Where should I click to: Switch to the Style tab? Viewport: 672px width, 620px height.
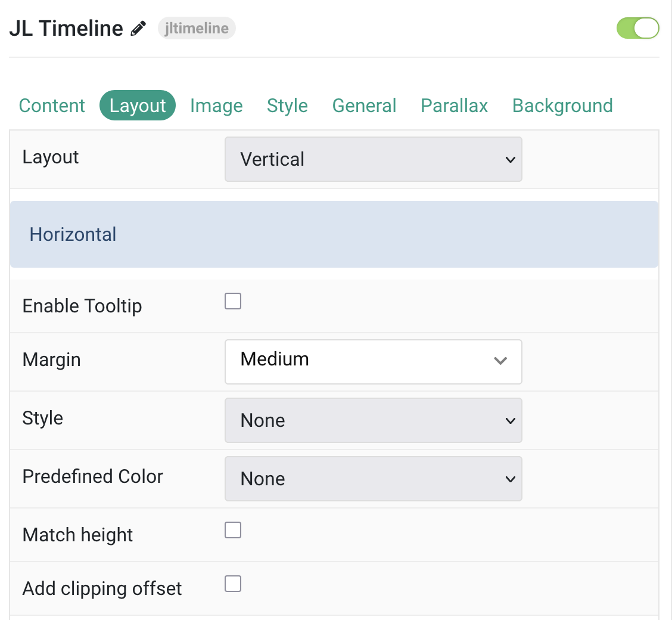pyautogui.click(x=287, y=106)
